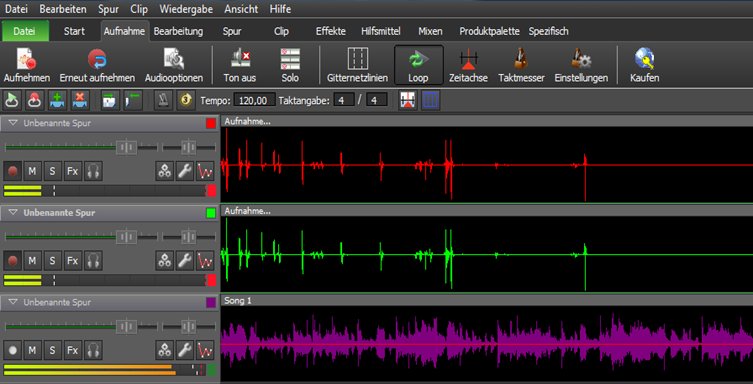Image resolution: width=753 pixels, height=384 pixels.
Task: Open the Taktmesser metronome tool
Action: pyautogui.click(x=521, y=65)
